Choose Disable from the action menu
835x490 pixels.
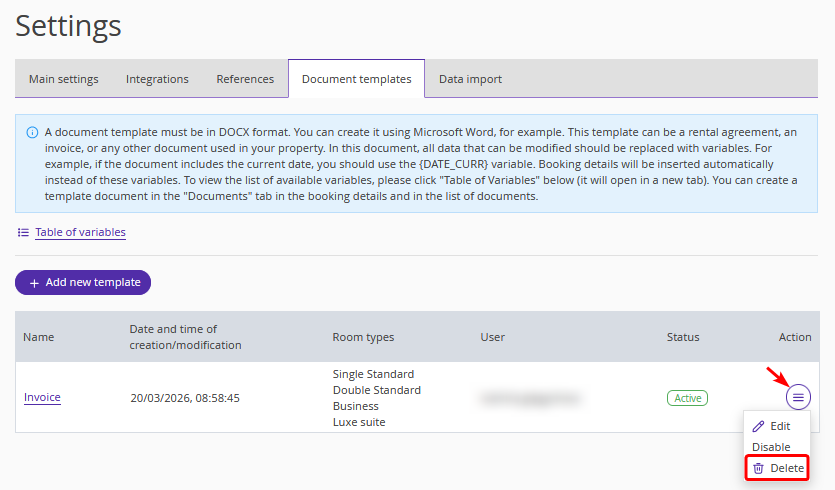pyautogui.click(x=771, y=447)
